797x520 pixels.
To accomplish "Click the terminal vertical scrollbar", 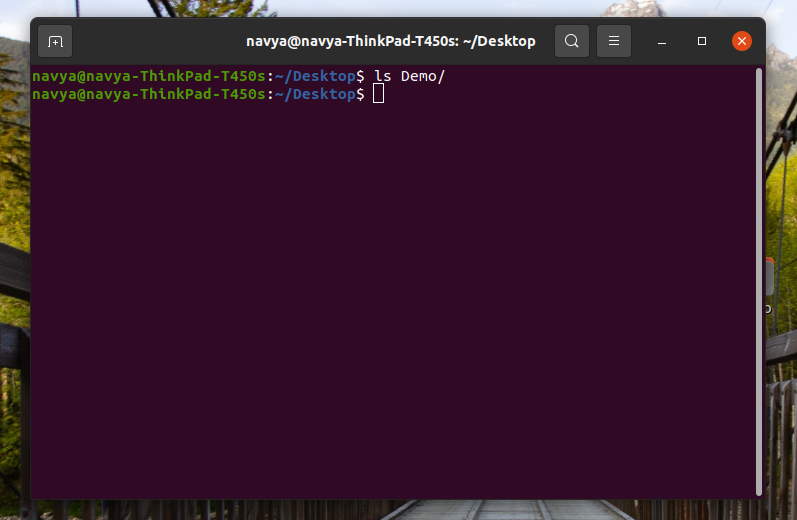I will click(x=759, y=281).
